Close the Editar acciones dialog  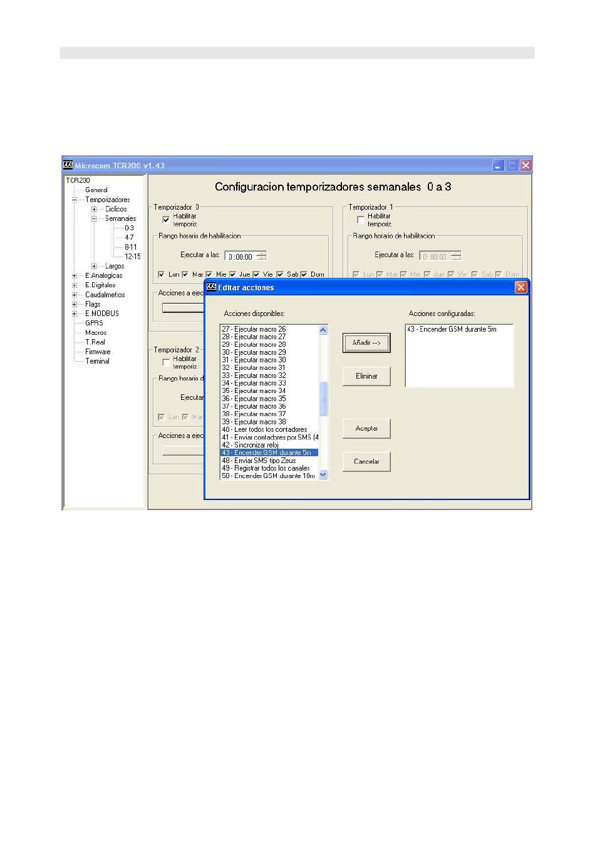520,288
